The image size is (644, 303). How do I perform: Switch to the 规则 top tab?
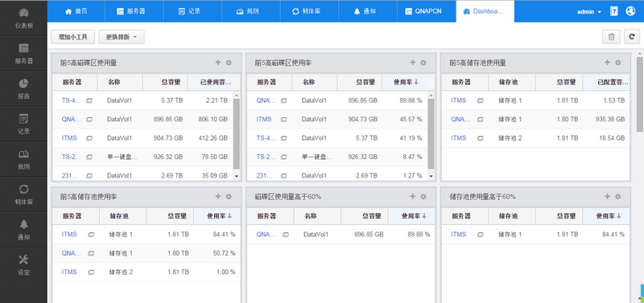coord(251,11)
